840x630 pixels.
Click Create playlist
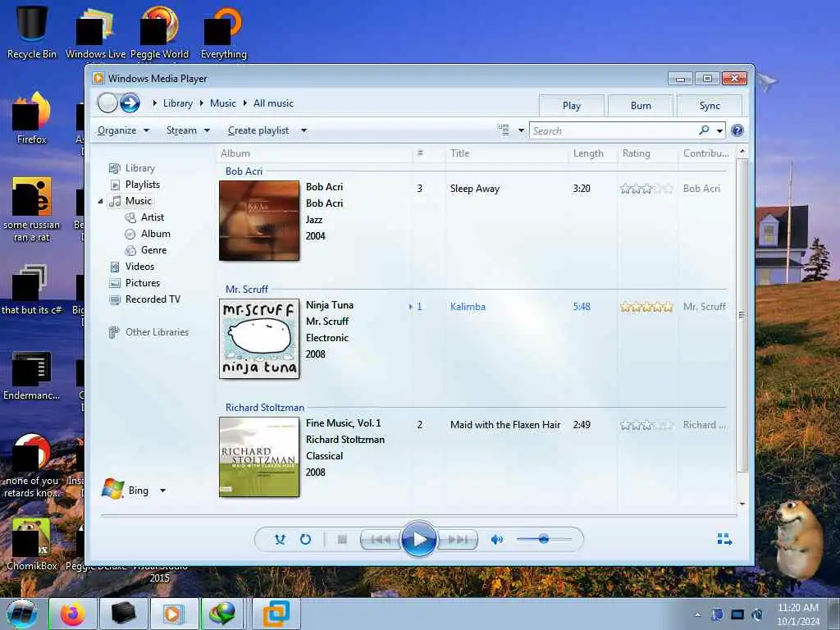click(258, 130)
